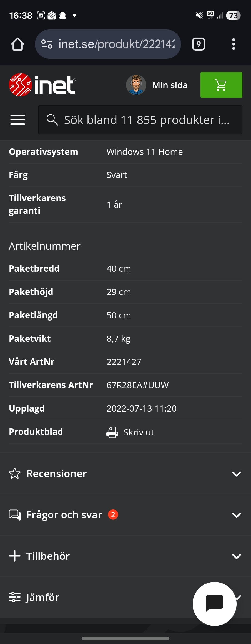Open the hamburger navigation menu
The width and height of the screenshot is (251, 644).
tap(17, 120)
